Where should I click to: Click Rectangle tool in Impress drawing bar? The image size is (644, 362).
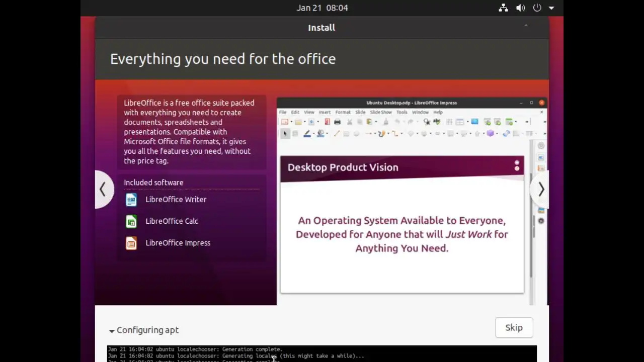point(346,134)
